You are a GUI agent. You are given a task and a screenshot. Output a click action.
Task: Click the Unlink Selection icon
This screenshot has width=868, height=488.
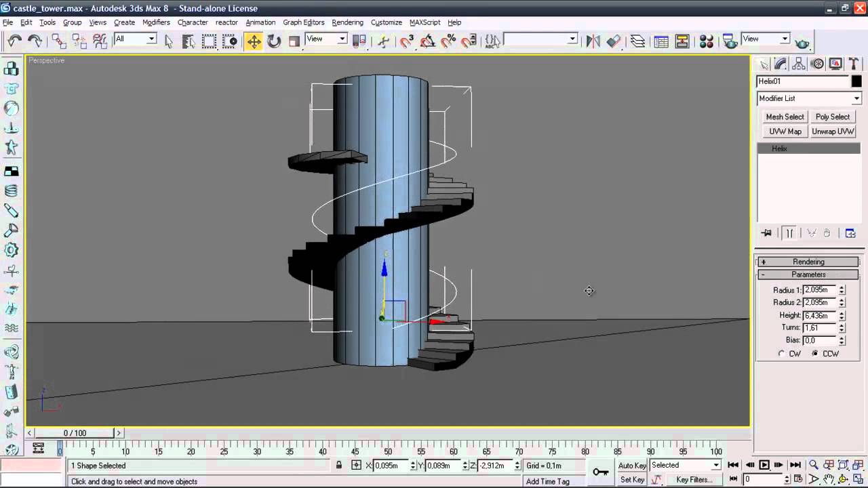click(79, 41)
